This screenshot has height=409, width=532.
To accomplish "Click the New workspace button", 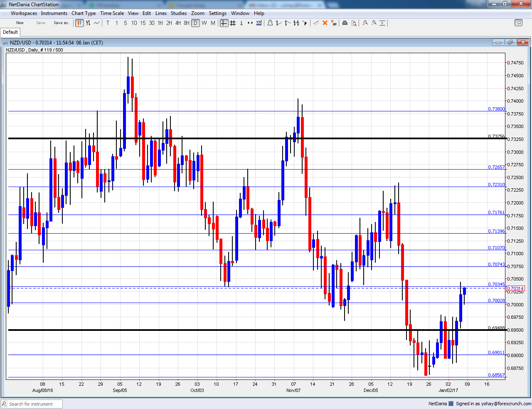I will pyautogui.click(x=20, y=23).
